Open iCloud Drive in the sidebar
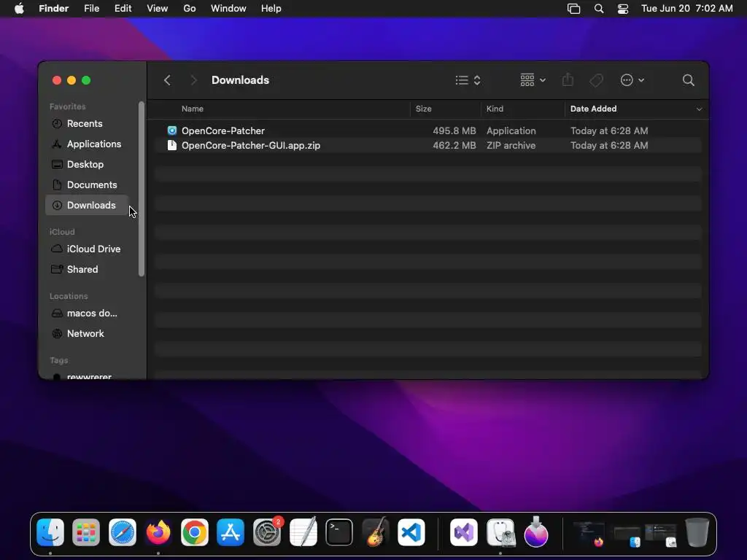This screenshot has width=747, height=560. pyautogui.click(x=87, y=249)
